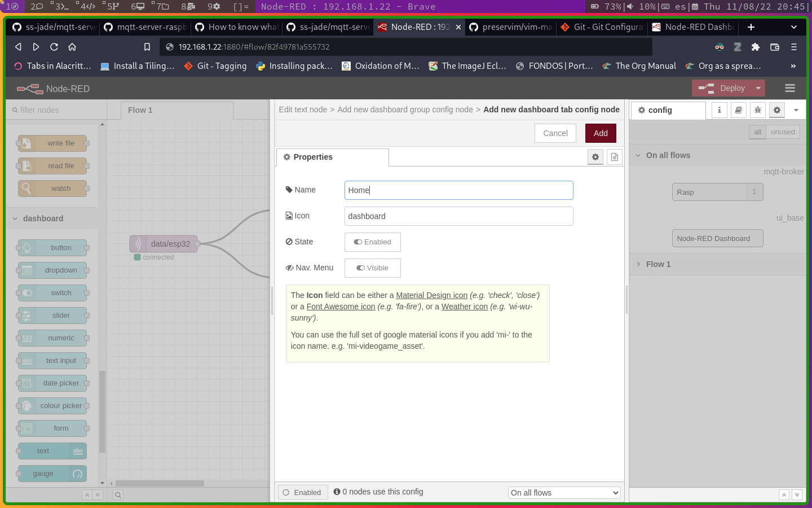Open the sidebar info tab icon
Screen dimensions: 812x508
coord(719,110)
